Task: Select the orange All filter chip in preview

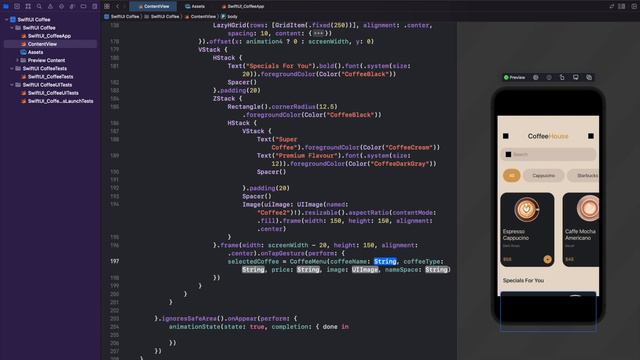Action: click(511, 176)
